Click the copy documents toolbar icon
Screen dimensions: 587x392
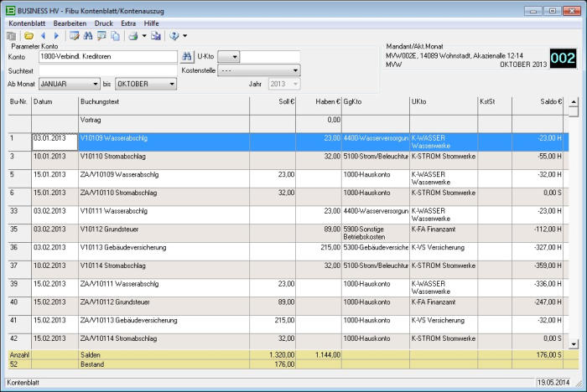pyautogui.click(x=115, y=36)
